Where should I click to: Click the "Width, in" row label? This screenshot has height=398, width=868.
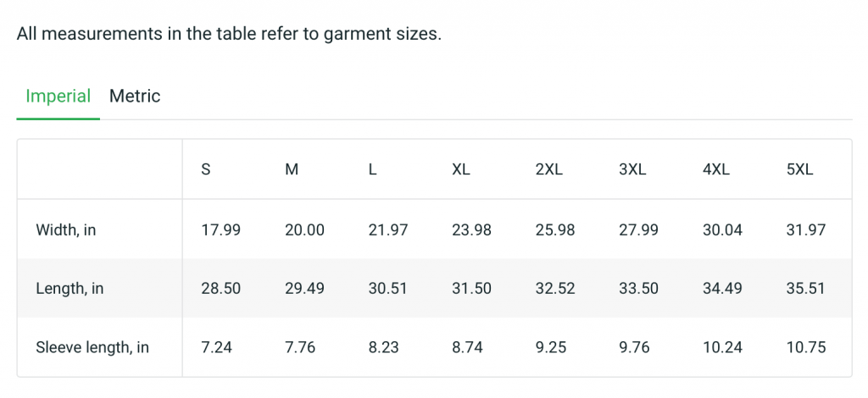(65, 229)
